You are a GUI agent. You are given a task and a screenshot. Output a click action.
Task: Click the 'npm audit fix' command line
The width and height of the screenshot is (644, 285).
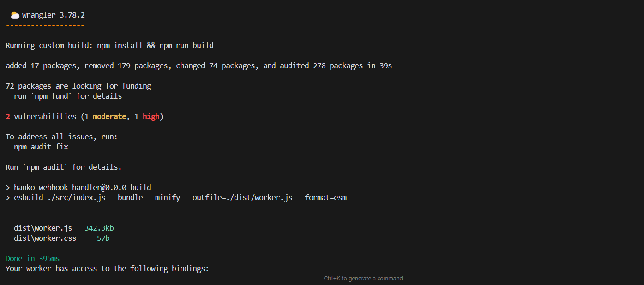tap(41, 147)
